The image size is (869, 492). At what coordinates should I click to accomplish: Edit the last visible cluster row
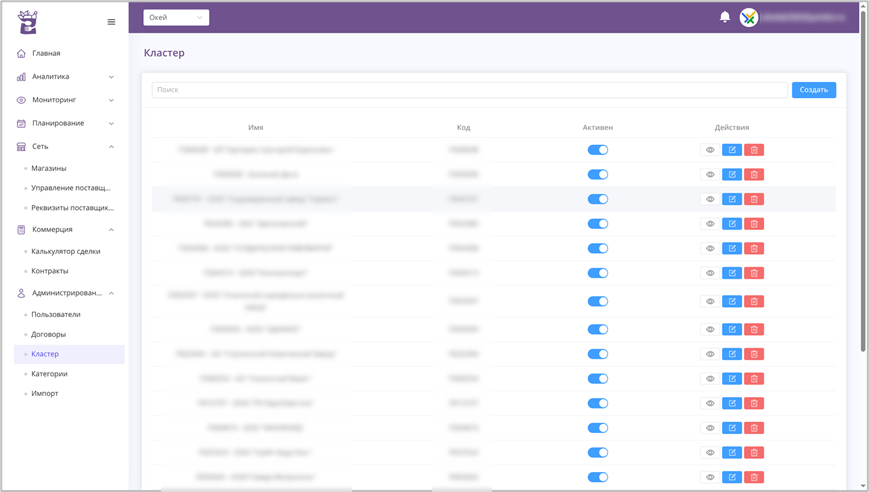[732, 477]
